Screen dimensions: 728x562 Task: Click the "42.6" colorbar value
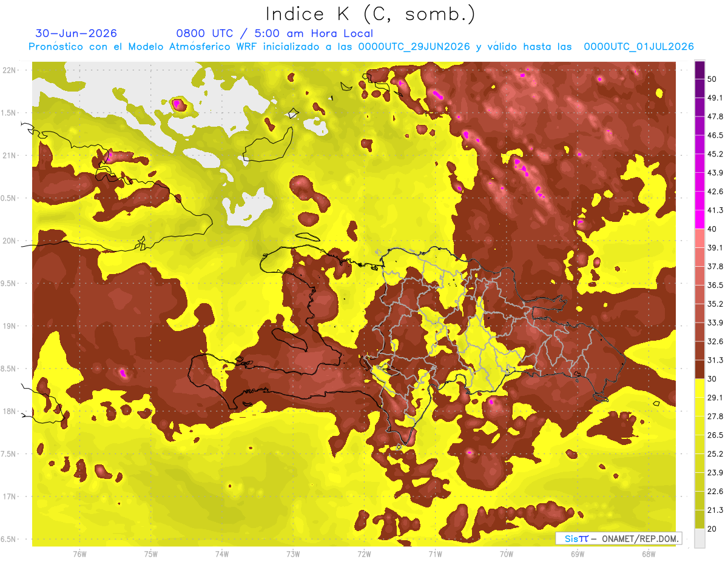(715, 192)
